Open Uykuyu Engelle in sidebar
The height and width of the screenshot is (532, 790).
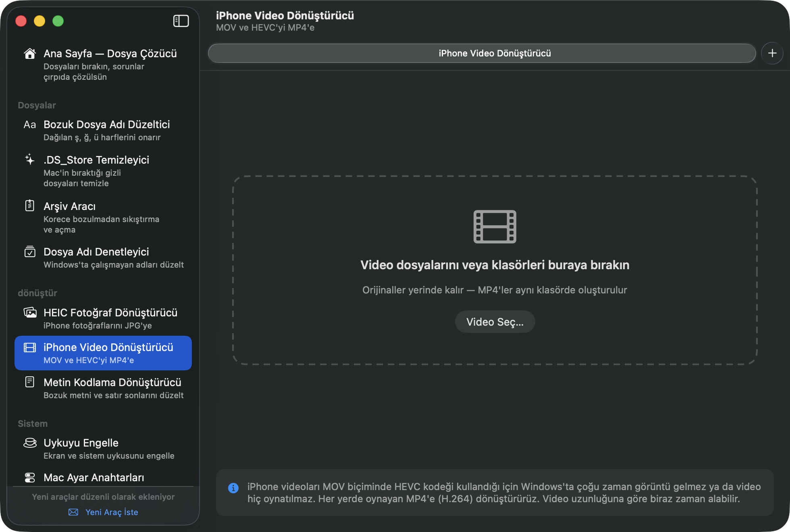point(103,449)
